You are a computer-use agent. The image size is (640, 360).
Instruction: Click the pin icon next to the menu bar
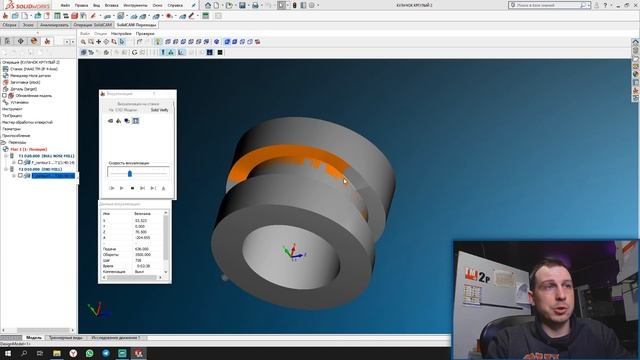click(193, 5)
